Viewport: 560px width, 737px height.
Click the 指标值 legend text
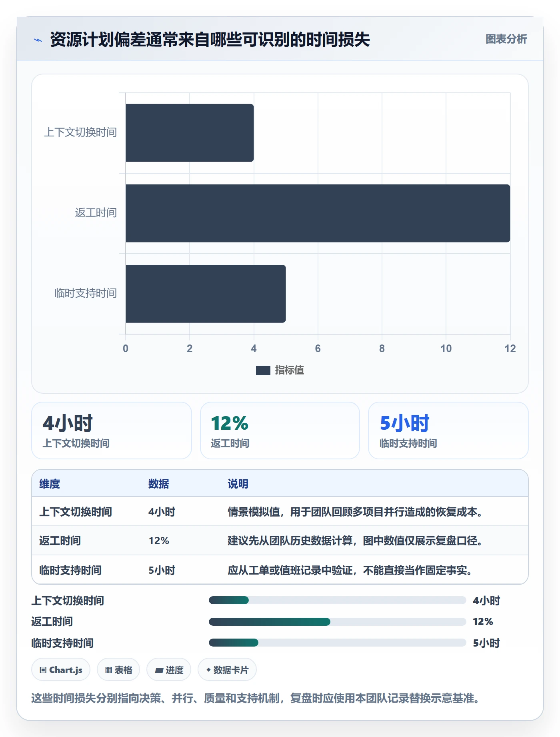pos(290,371)
